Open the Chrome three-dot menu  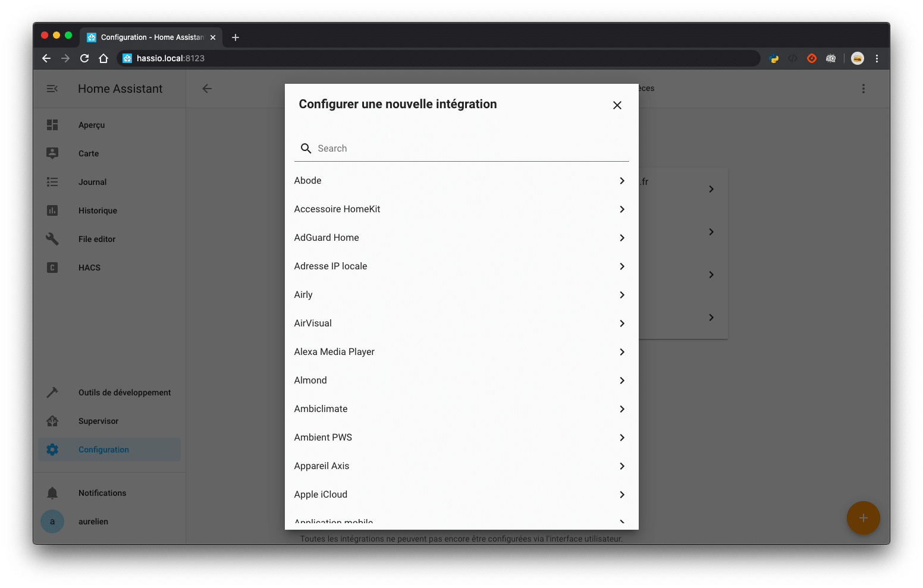(x=877, y=58)
